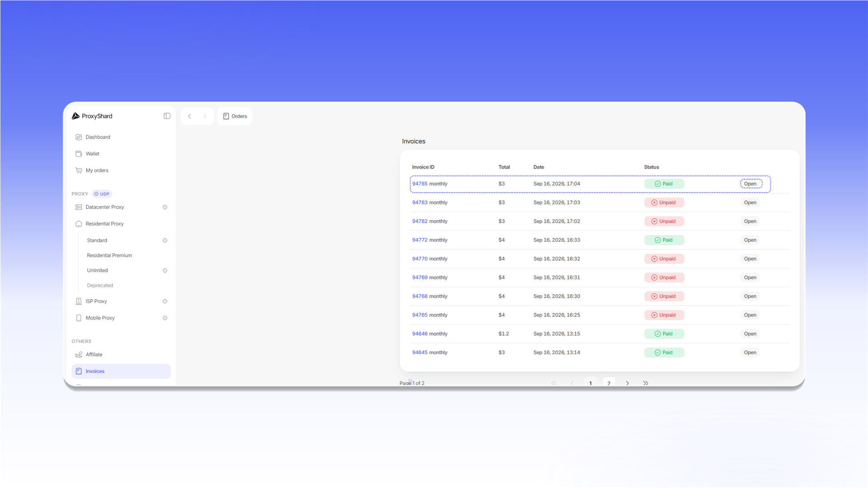Jump to the last page arrow
The image size is (868, 488).
[646, 383]
